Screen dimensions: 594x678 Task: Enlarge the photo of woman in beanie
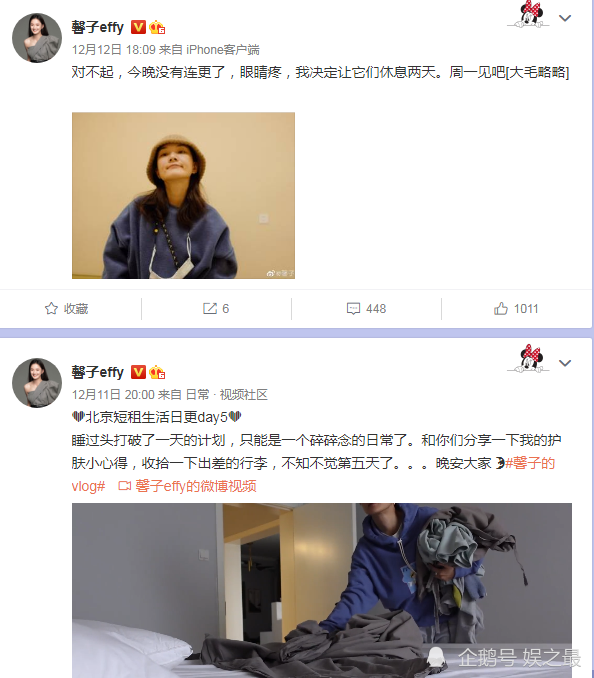[x=183, y=195]
